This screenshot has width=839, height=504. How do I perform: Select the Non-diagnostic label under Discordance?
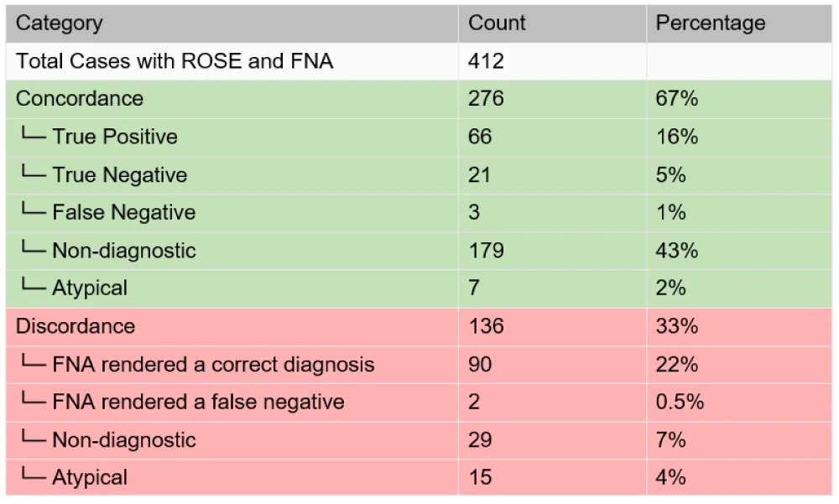click(123, 439)
